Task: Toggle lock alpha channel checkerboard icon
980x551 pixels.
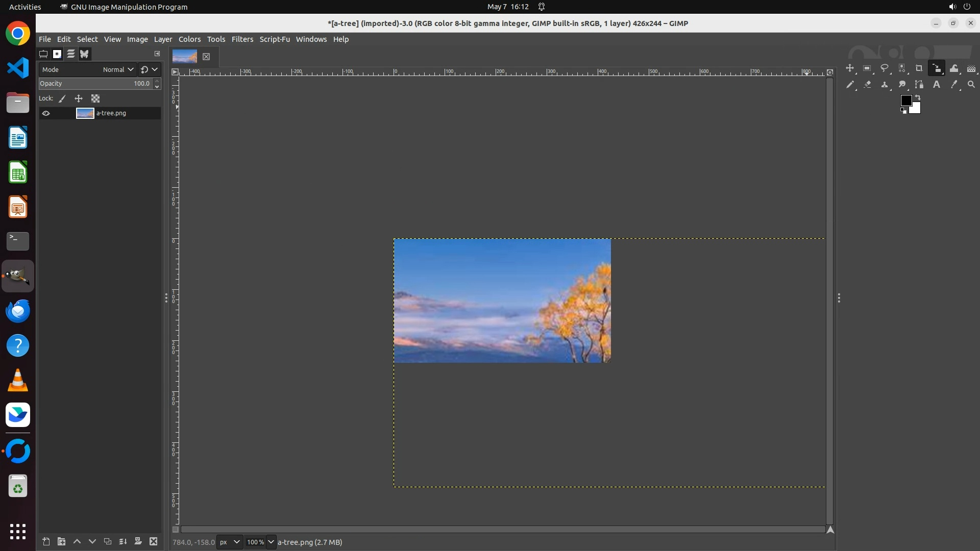Action: coord(95,98)
